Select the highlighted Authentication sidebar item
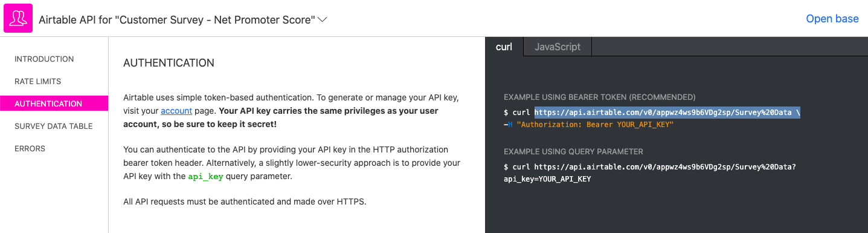The height and width of the screenshot is (233, 868). point(54,103)
